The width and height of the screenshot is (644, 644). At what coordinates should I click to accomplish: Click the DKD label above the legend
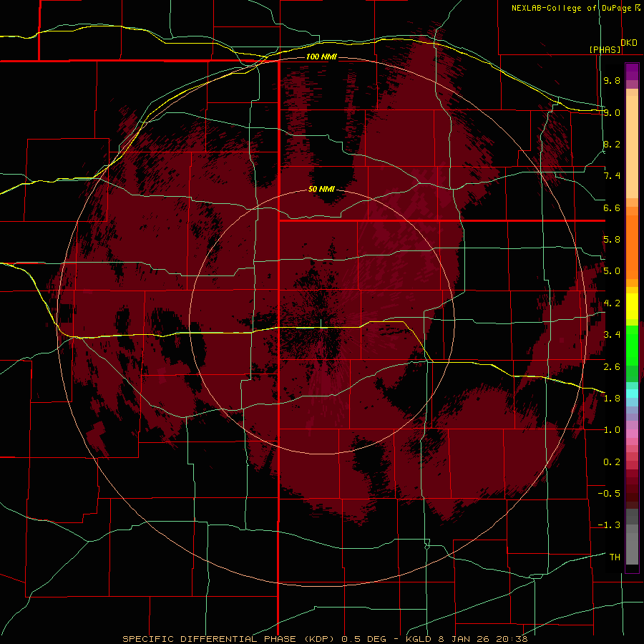pyautogui.click(x=629, y=42)
